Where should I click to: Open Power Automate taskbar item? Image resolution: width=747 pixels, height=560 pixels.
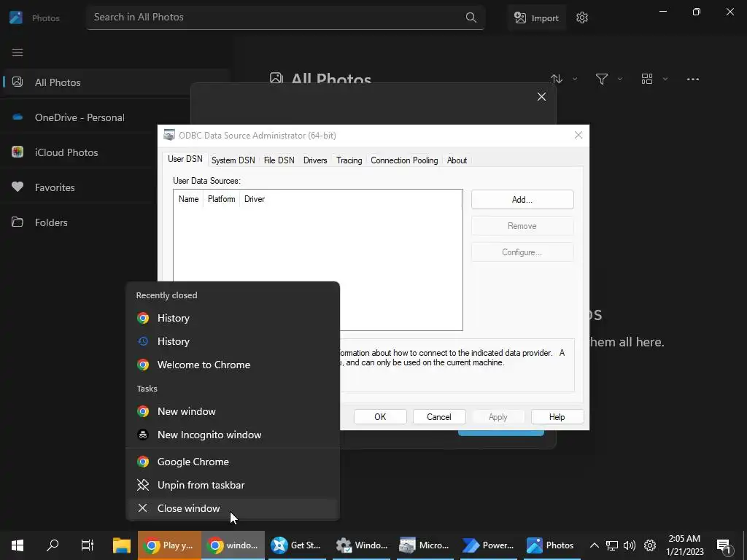click(489, 545)
